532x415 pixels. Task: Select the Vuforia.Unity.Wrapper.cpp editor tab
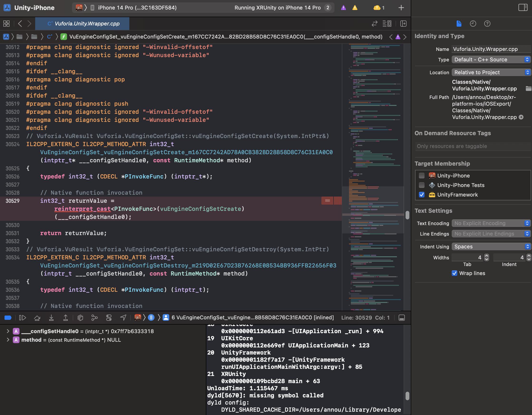click(x=82, y=24)
